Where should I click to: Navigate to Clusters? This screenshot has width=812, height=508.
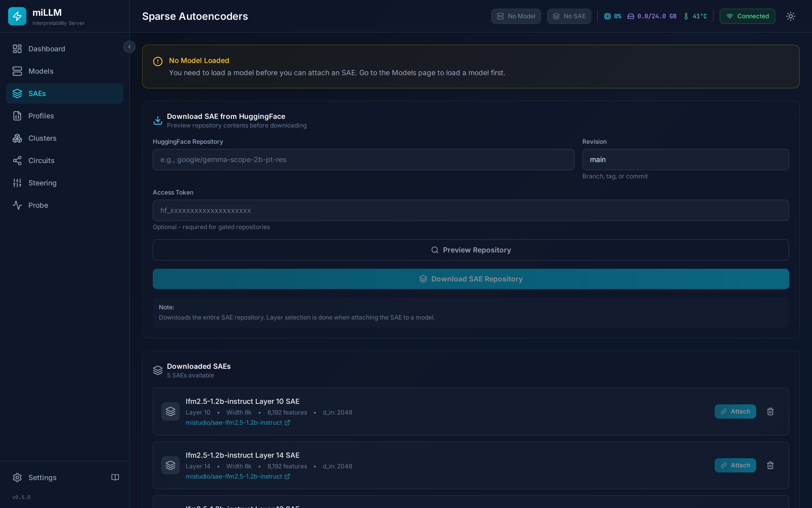point(64,138)
